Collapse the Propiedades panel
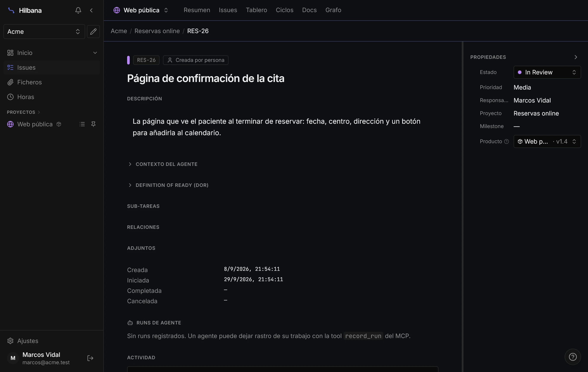The width and height of the screenshot is (588, 372). point(576,57)
